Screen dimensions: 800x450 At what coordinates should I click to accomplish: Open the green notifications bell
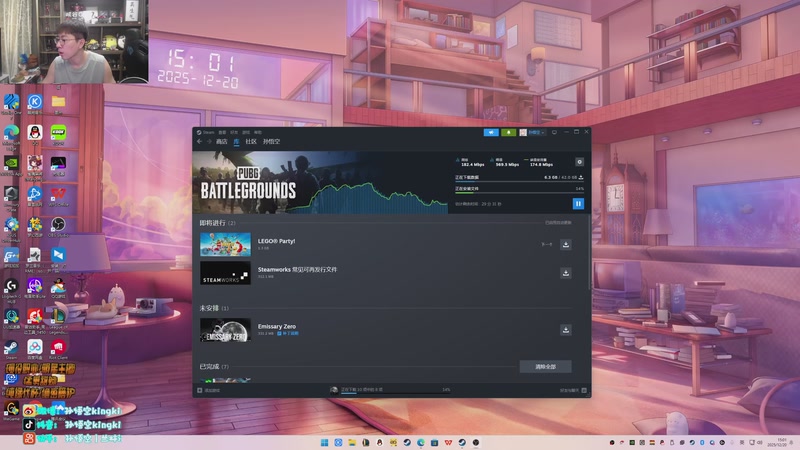(508, 132)
